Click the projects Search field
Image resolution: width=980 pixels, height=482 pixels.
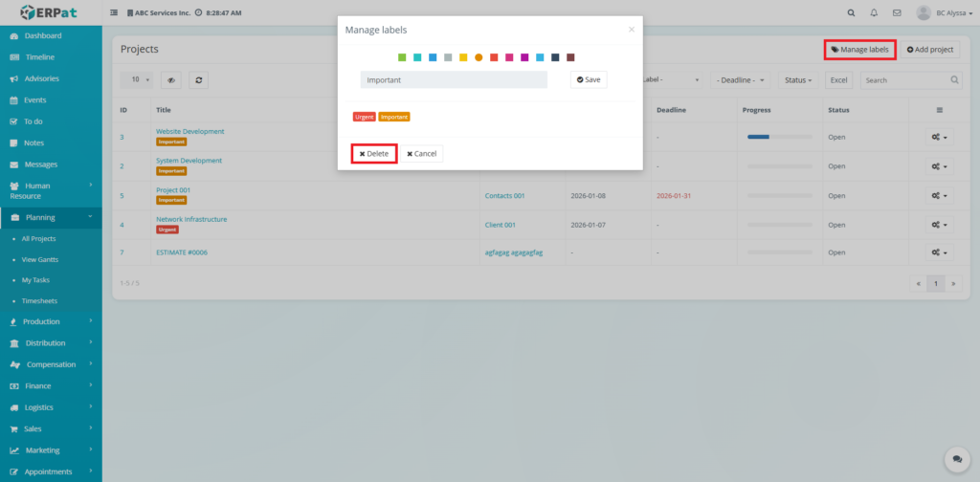point(911,80)
